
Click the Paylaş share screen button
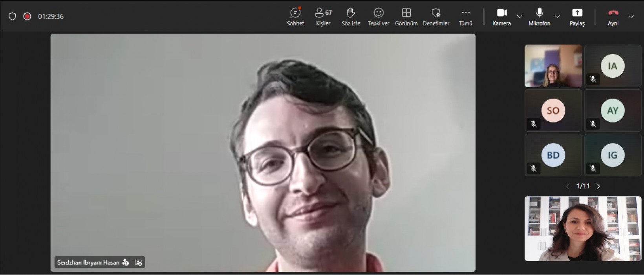(x=577, y=16)
